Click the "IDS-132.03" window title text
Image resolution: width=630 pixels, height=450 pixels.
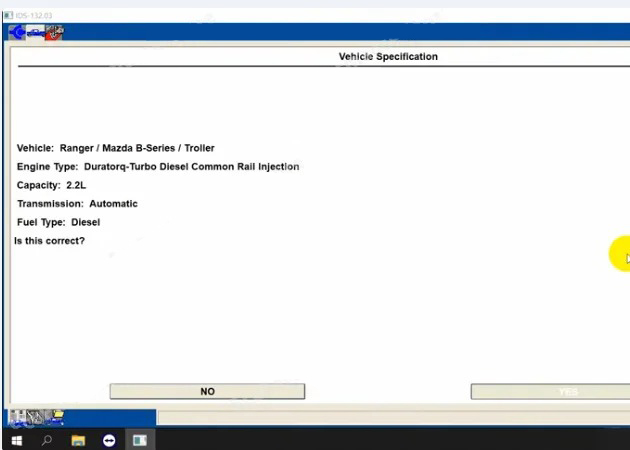pyautogui.click(x=34, y=16)
